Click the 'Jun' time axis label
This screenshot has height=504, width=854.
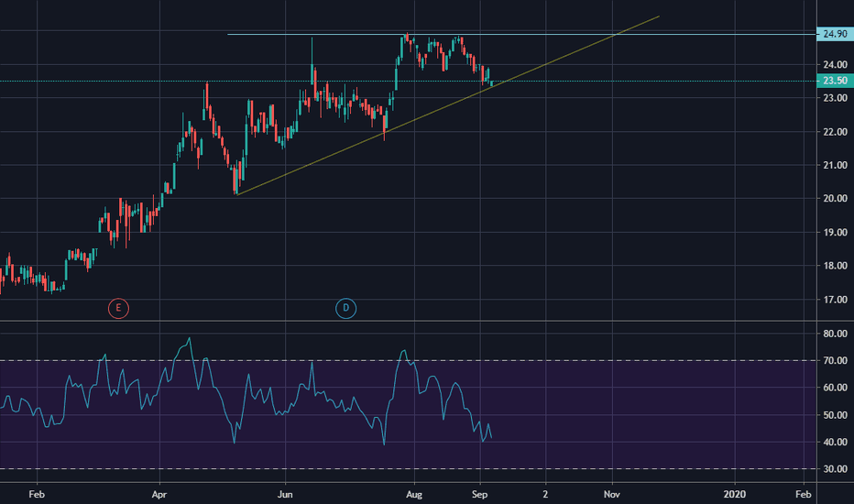coord(285,494)
